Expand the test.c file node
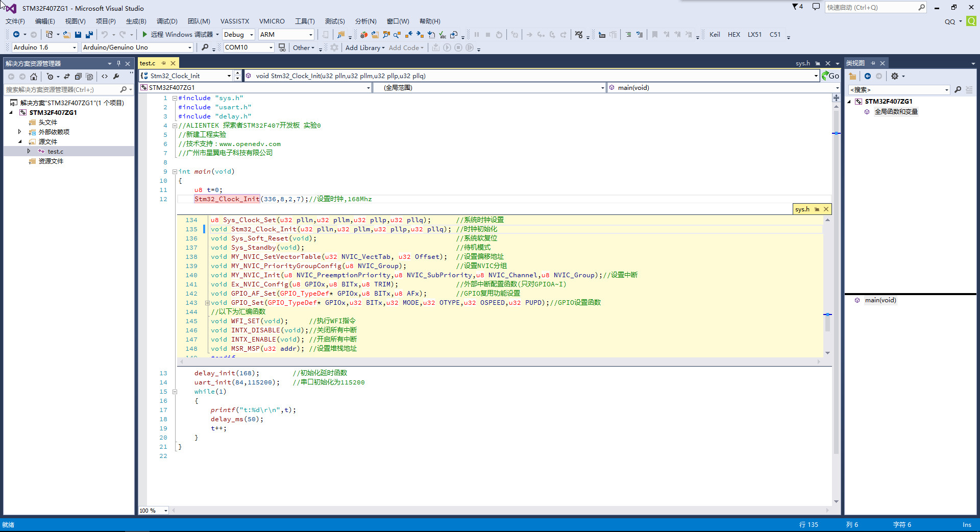980x532 pixels. pyautogui.click(x=29, y=151)
